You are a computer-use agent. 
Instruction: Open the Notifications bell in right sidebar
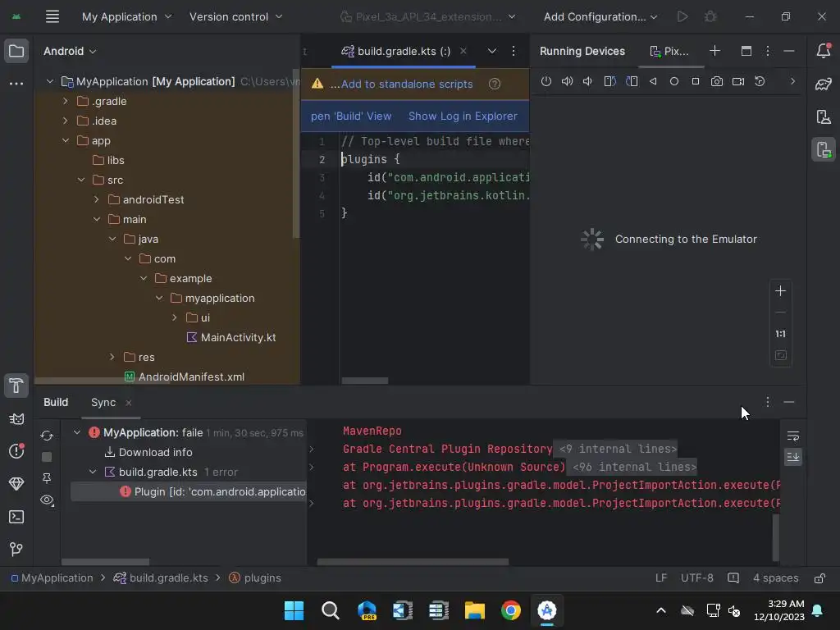pyautogui.click(x=824, y=50)
